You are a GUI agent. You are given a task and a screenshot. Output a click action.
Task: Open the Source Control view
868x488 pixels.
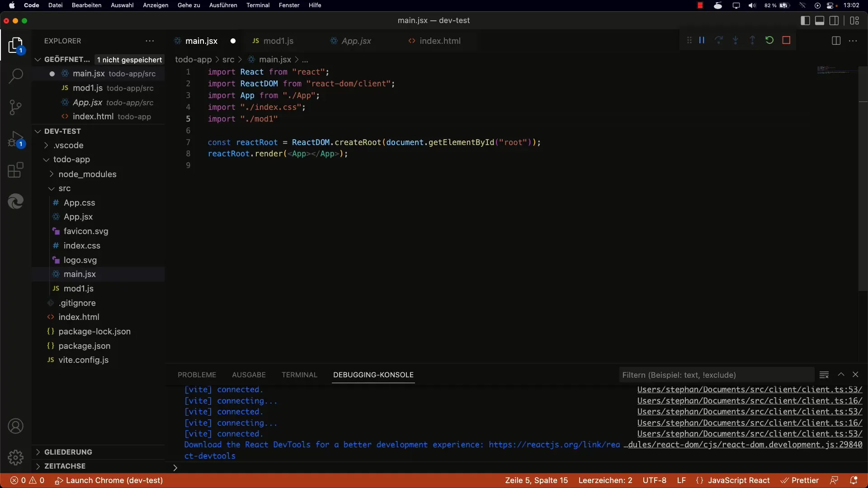16,107
